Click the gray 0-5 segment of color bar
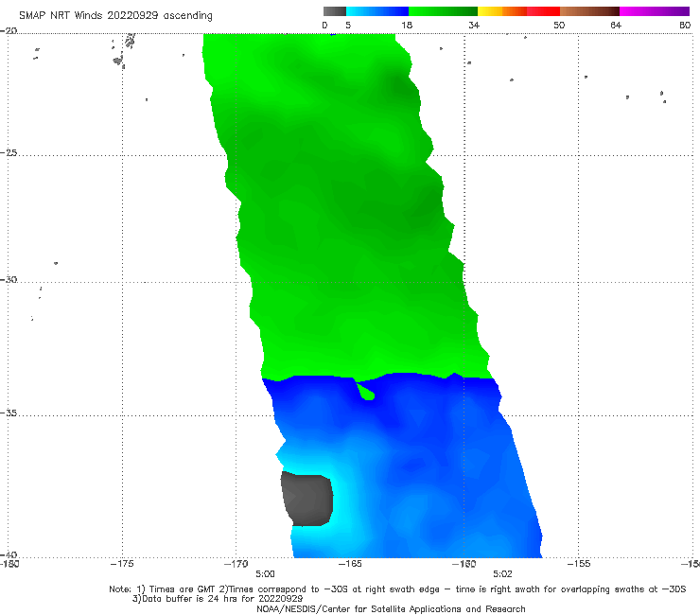700x615 pixels. tap(335, 11)
